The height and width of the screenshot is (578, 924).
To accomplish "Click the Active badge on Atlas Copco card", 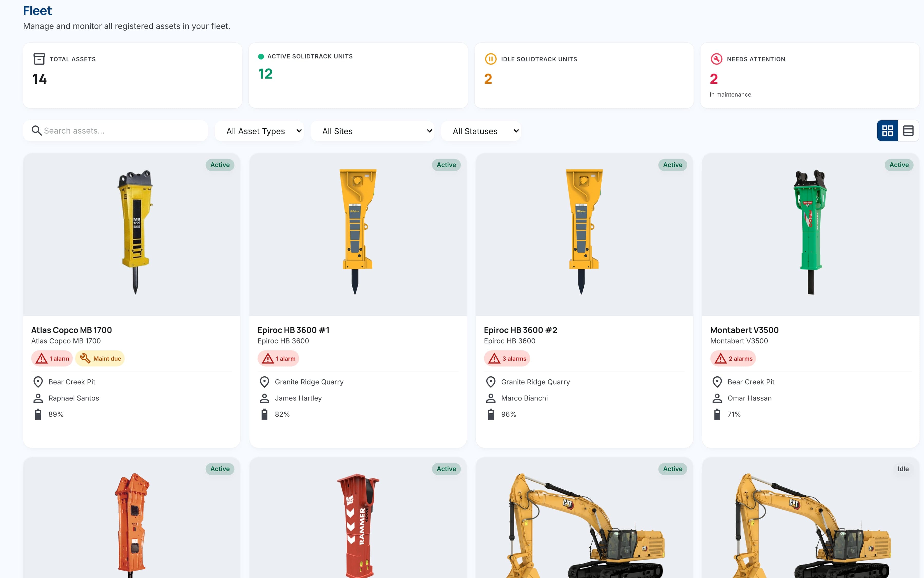I will click(x=220, y=165).
